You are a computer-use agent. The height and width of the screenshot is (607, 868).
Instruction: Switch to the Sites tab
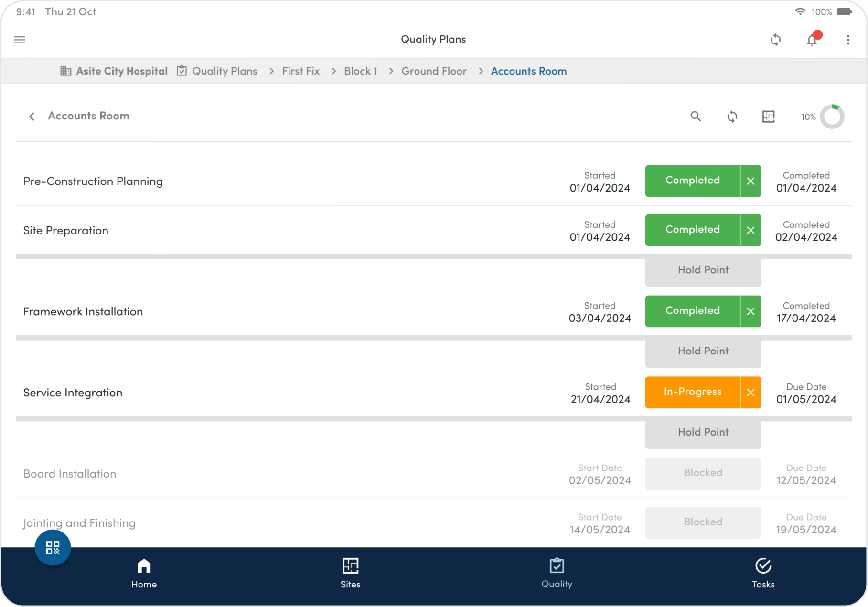(x=350, y=573)
